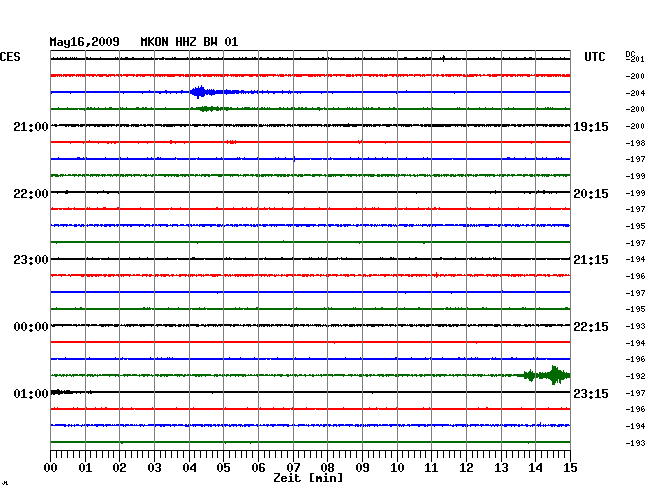
Task: Select the 14 minute axis label
Action: point(535,467)
